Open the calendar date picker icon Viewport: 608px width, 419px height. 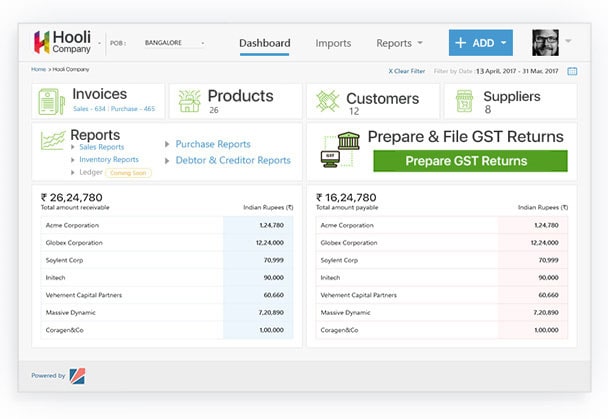[572, 71]
